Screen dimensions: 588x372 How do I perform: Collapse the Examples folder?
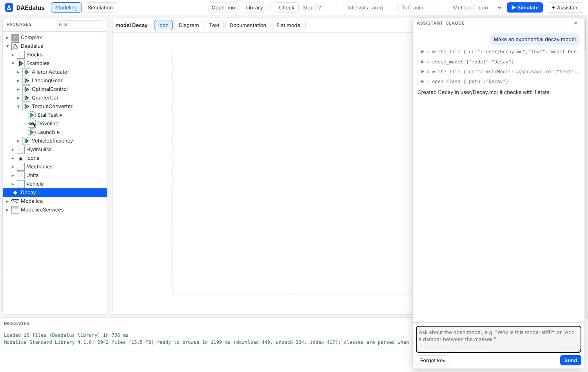click(13, 63)
